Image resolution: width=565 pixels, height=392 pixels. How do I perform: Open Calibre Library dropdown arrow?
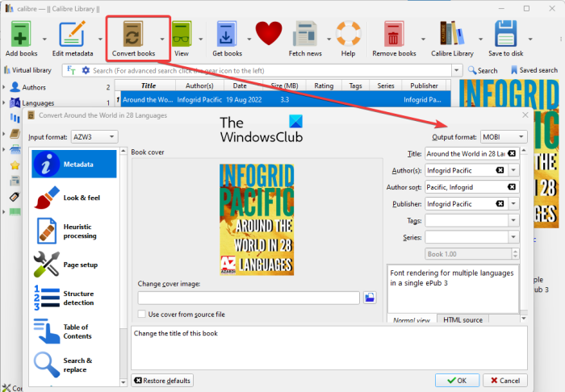pos(480,39)
